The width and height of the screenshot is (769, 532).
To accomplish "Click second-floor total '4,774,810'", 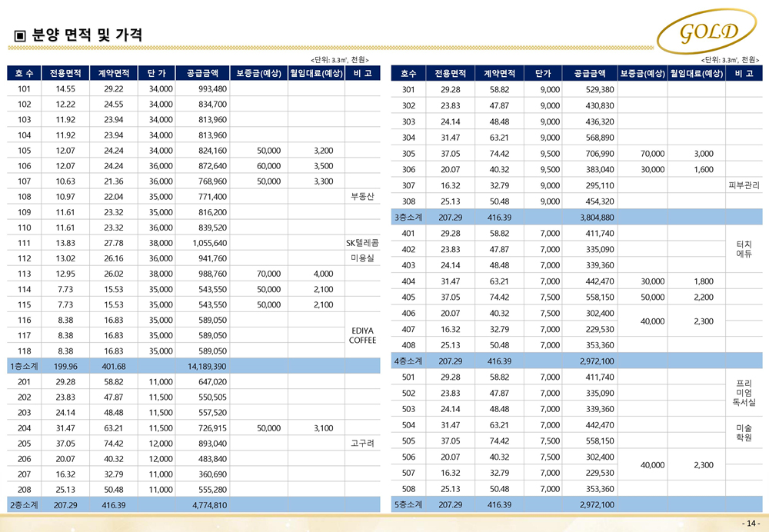I will [210, 505].
